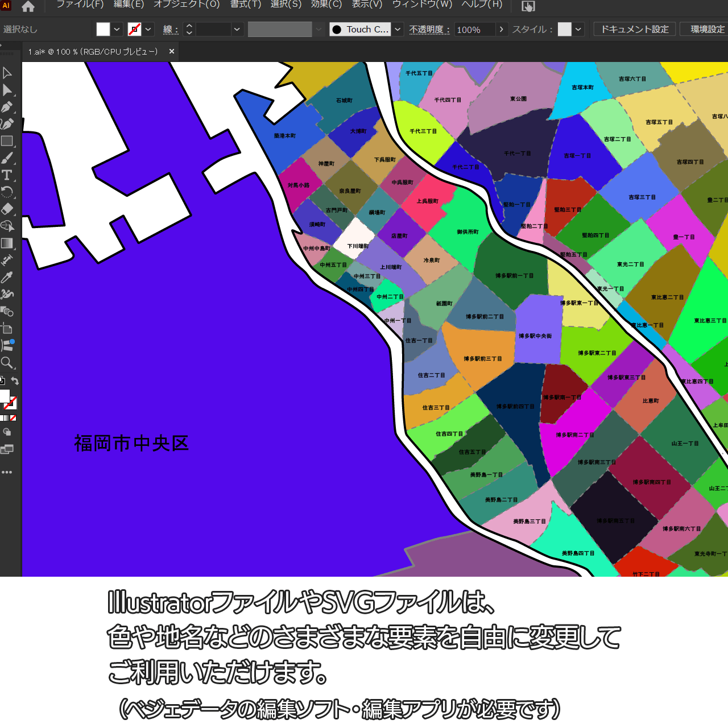
Task: Select the Pen tool
Action: 7,107
